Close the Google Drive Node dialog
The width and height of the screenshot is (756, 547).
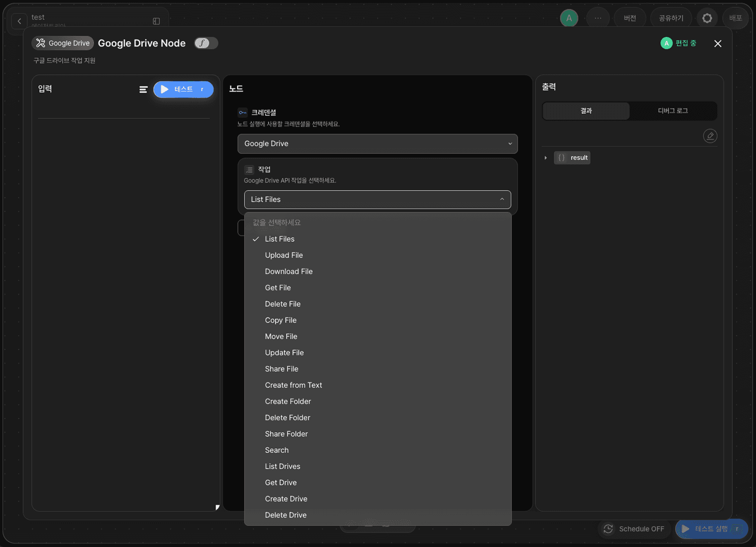(x=718, y=43)
